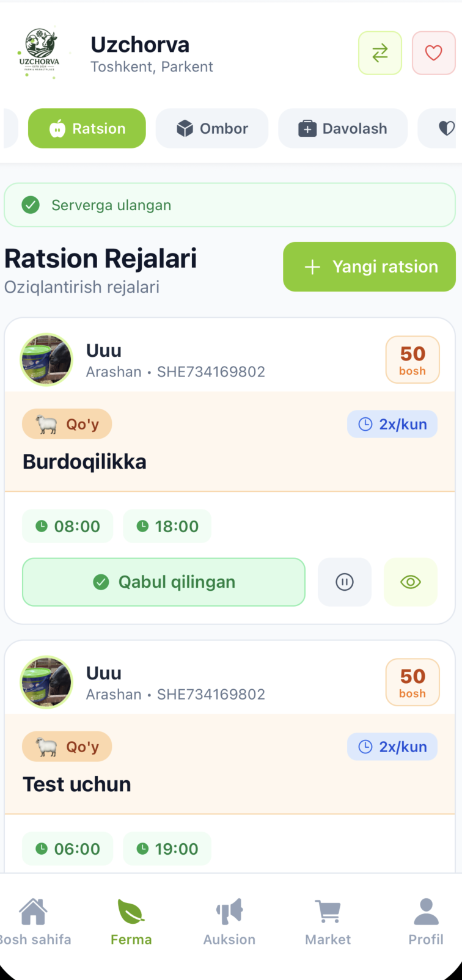Click the Yangi ratsion button
The image size is (462, 980).
click(369, 267)
